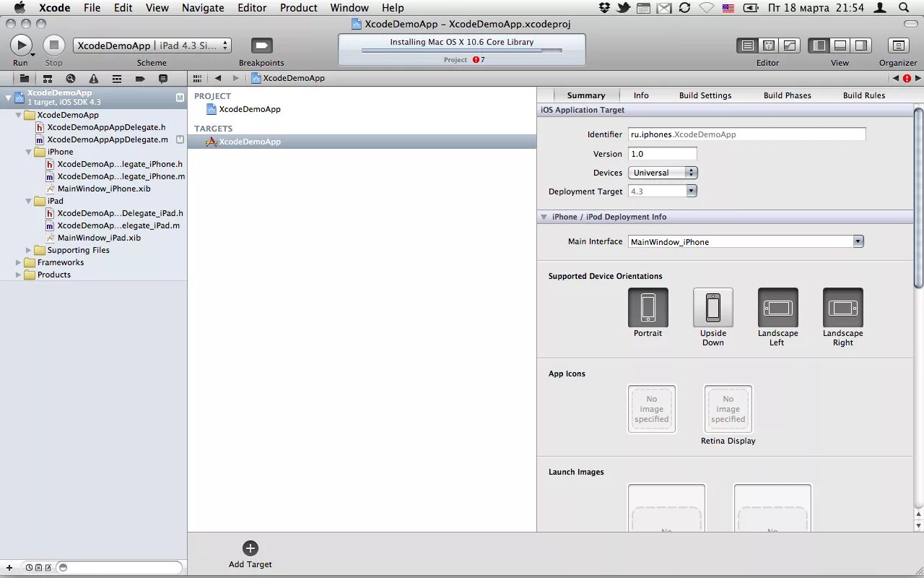
Task: Open the Navigate menu
Action: (x=203, y=8)
